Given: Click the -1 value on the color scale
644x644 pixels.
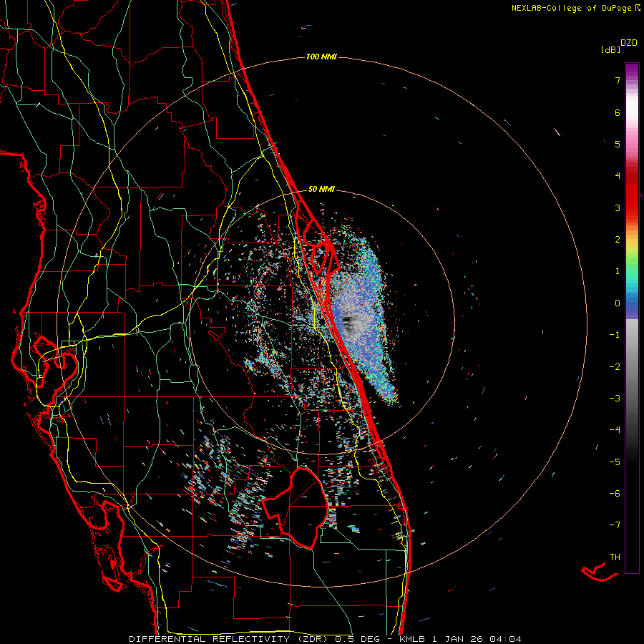Looking at the screenshot, I should (615, 335).
